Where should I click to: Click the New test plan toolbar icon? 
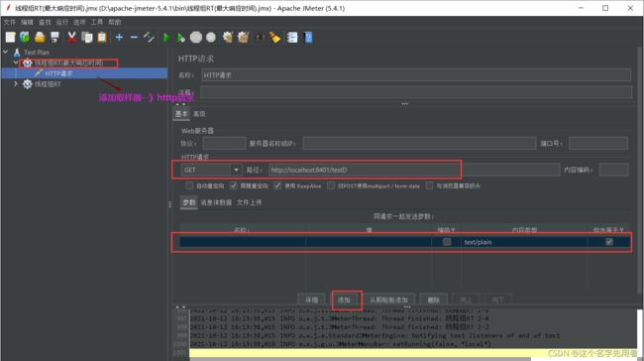pyautogui.click(x=10, y=38)
